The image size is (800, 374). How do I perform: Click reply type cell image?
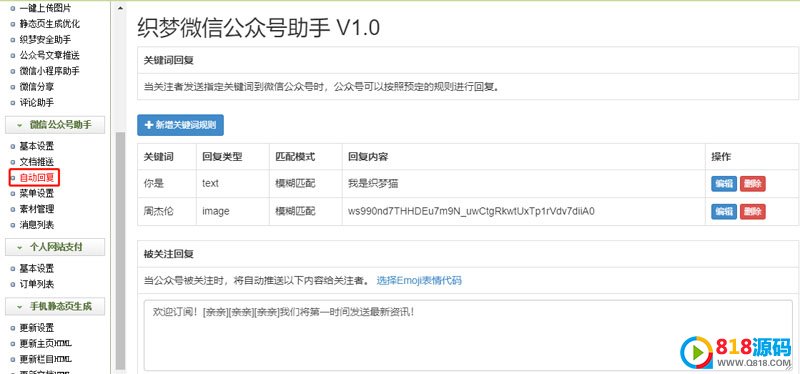(216, 211)
